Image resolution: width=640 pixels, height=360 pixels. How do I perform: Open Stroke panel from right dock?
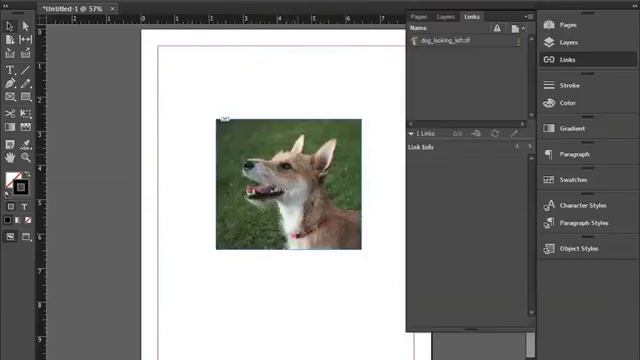[x=588, y=85]
